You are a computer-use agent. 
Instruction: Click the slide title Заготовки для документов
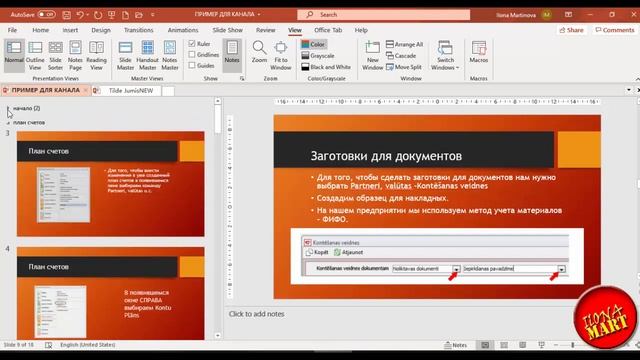click(386, 156)
